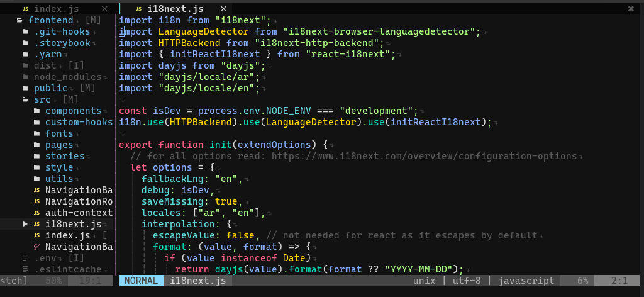Viewport: 644px width, 297px height.
Task: Click the fonts folder icon
Action: point(37,133)
